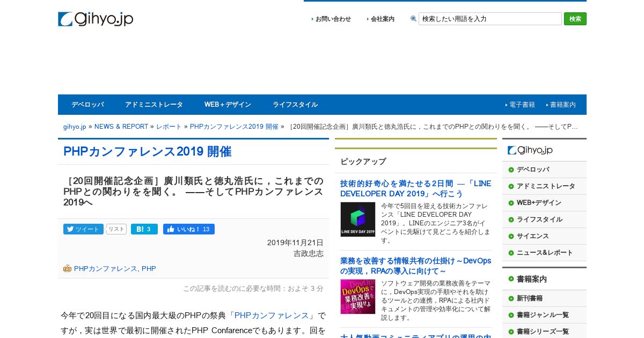Select デベロッパ in the blue navigation bar
This screenshot has width=644, height=338.
[x=87, y=105]
